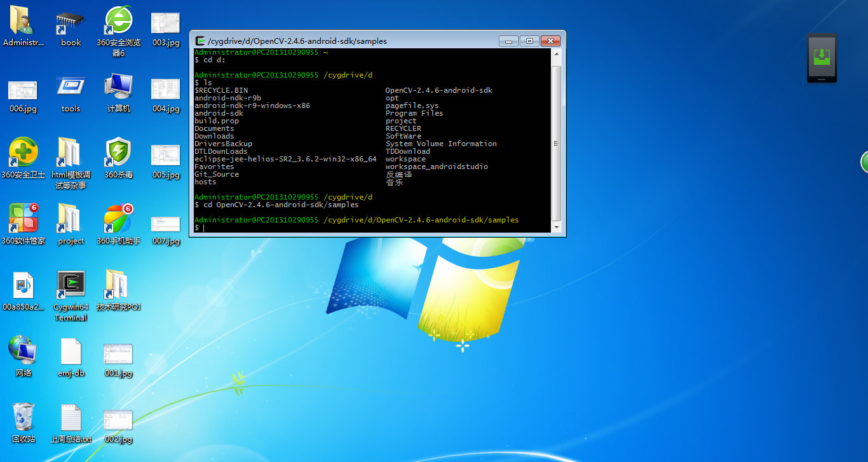868x462 pixels.
Task: Click workspace_androidstudio entry in terminal
Action: tap(437, 166)
